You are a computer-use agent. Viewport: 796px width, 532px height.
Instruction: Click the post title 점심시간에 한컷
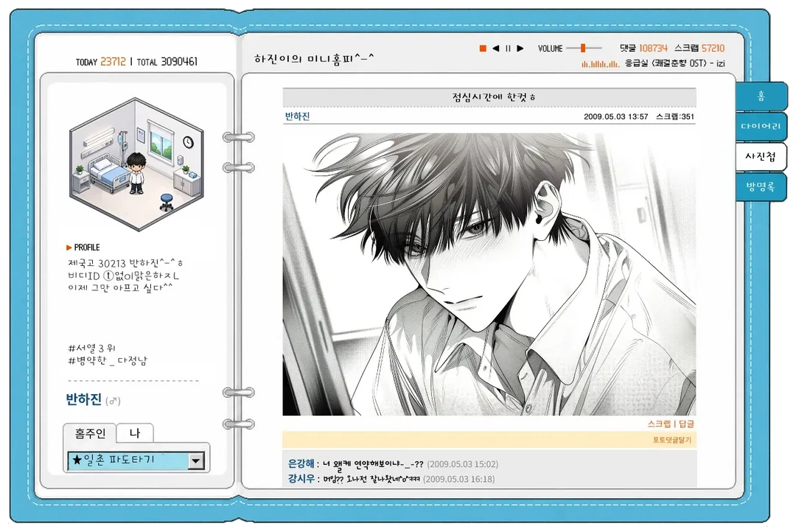tap(493, 97)
